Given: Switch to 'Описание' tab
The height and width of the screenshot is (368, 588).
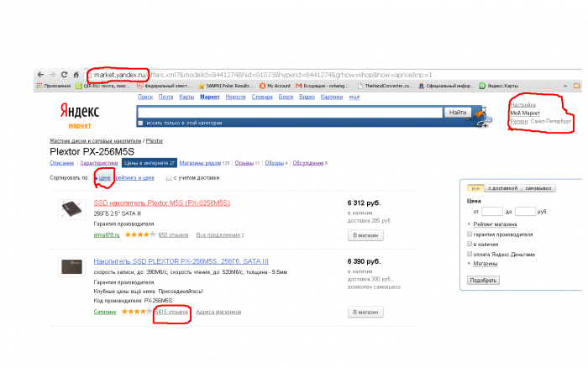Looking at the screenshot, I should [x=62, y=163].
